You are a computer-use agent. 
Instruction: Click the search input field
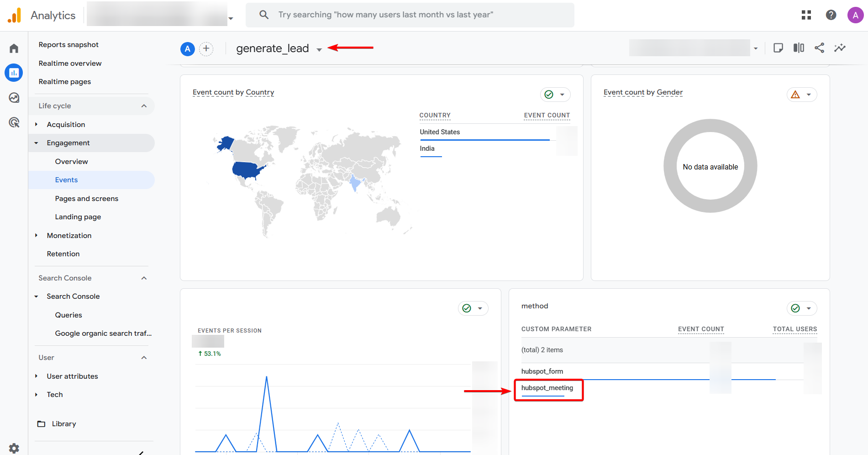410,15
